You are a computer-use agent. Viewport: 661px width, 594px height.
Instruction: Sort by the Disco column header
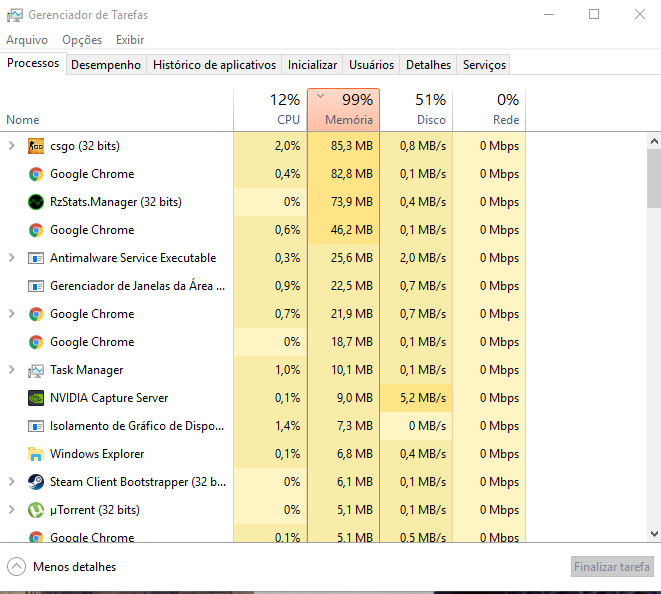click(416, 110)
